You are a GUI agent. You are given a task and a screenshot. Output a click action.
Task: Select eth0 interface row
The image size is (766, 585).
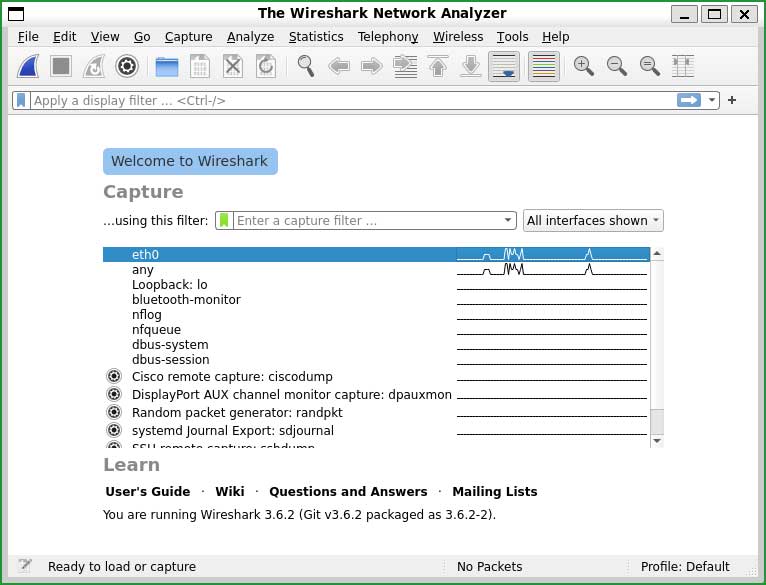click(376, 255)
